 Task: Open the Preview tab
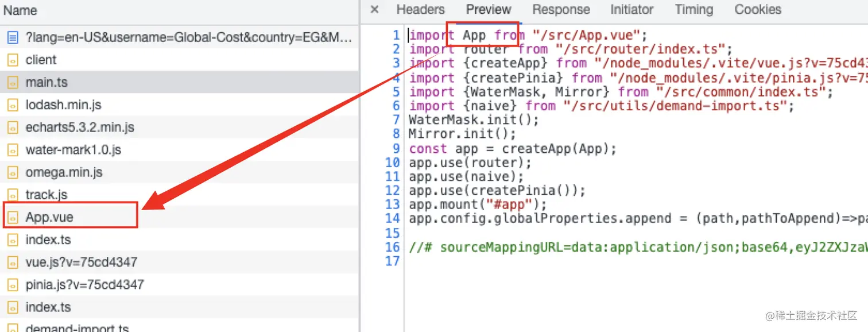488,10
